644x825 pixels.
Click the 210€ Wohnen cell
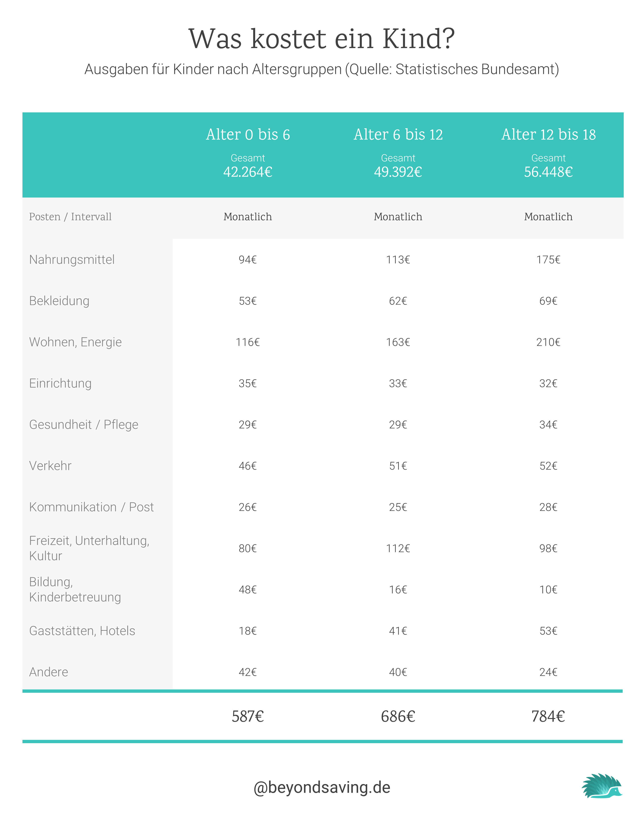[x=548, y=342]
